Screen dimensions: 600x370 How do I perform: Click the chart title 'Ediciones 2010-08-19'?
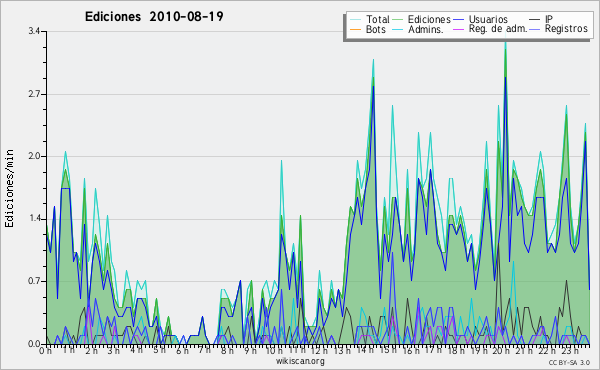pyautogui.click(x=154, y=17)
